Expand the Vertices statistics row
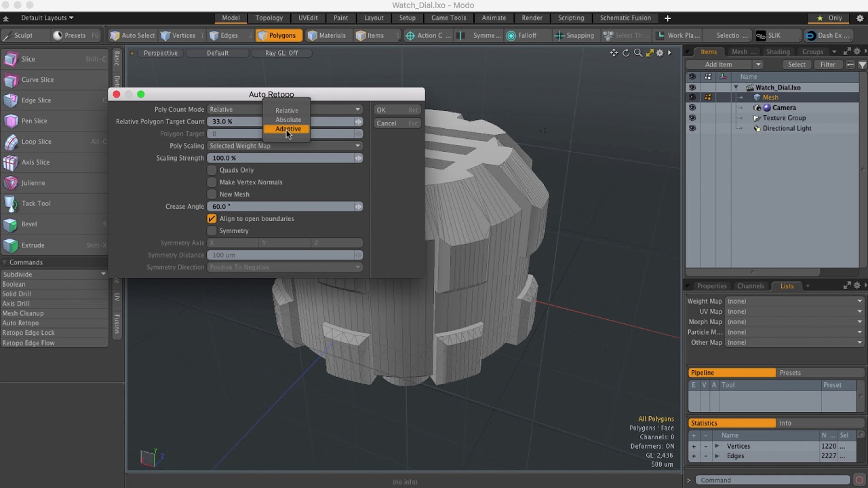The image size is (868, 488). point(717,447)
